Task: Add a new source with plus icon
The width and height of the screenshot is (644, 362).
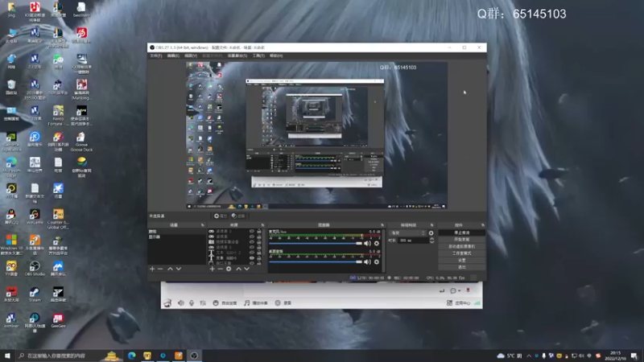Action: [212, 269]
